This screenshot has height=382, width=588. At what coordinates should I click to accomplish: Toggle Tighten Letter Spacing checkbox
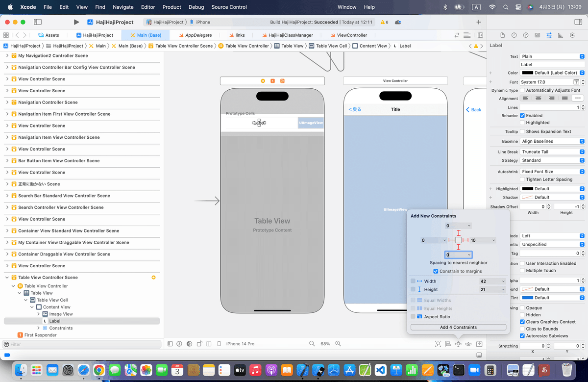[522, 179]
